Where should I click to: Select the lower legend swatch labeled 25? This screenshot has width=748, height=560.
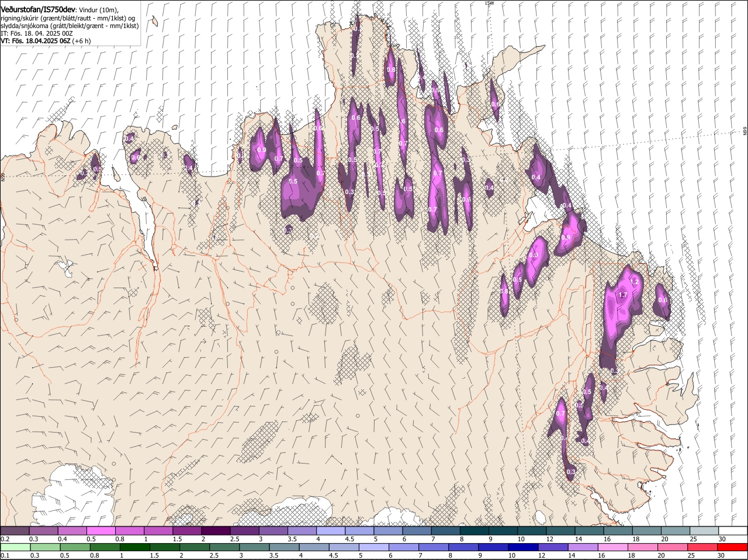point(703,547)
